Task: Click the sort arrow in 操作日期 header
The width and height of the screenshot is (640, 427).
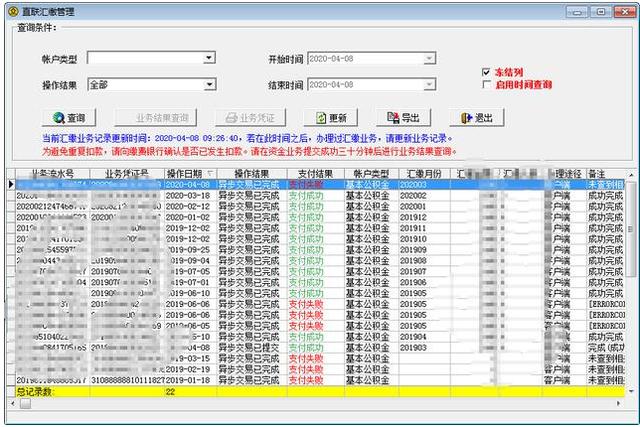Action: (x=211, y=174)
